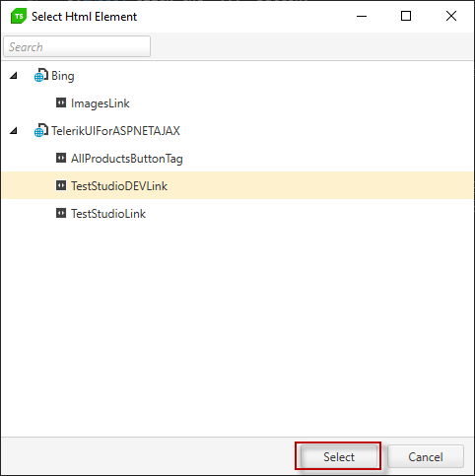
Task: Click the Cancel button
Action: pos(426,456)
